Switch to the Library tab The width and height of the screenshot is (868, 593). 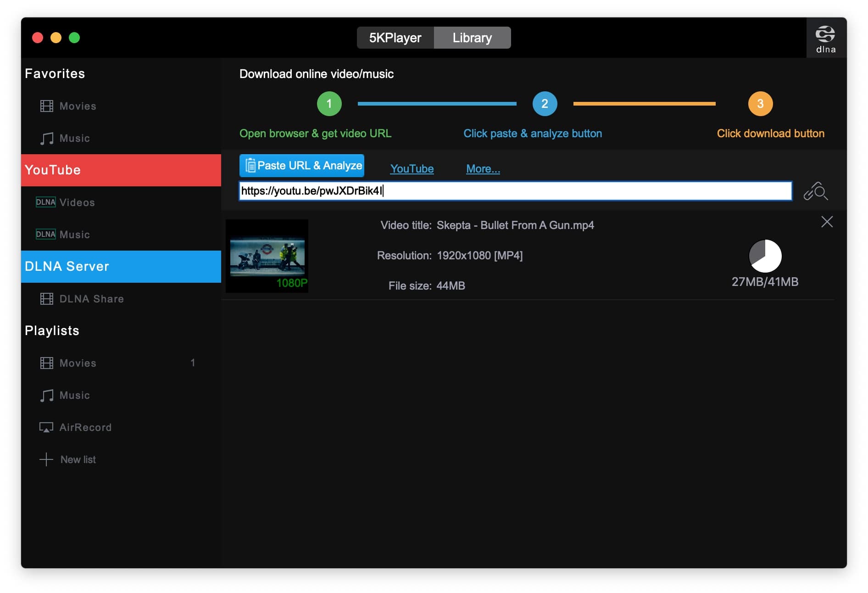click(x=472, y=38)
